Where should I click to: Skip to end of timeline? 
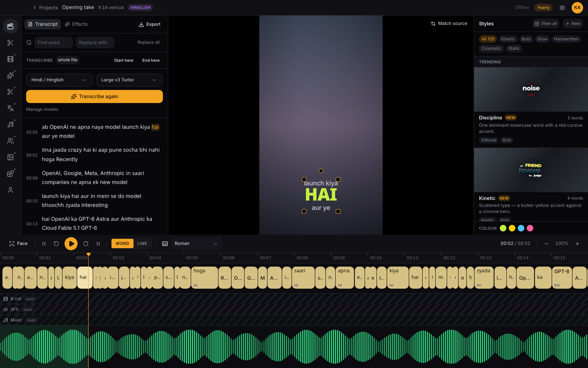point(98,244)
